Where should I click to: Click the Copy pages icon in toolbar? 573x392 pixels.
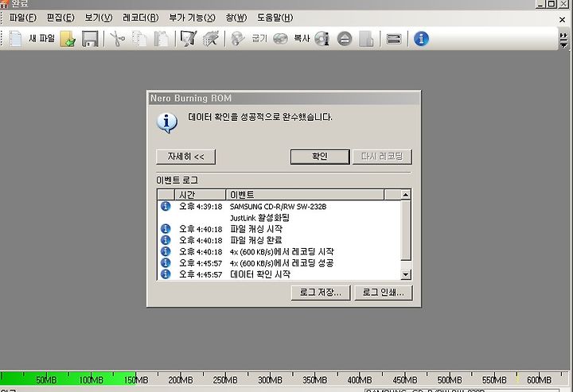(x=139, y=39)
